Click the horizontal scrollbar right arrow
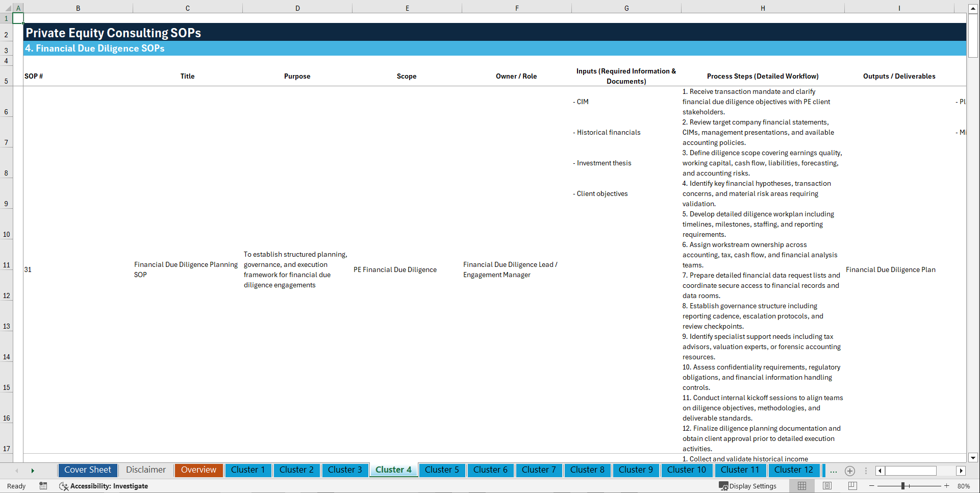Viewport: 980px width, 493px height. click(961, 471)
